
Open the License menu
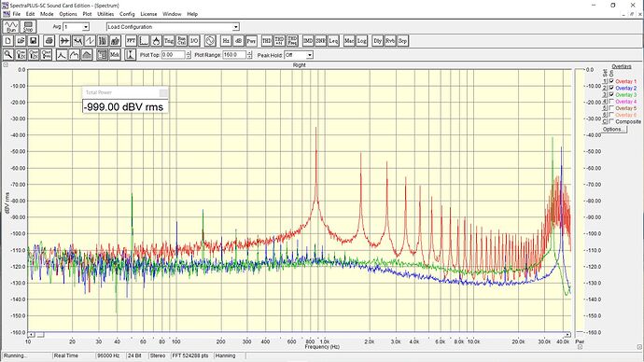[x=148, y=14]
